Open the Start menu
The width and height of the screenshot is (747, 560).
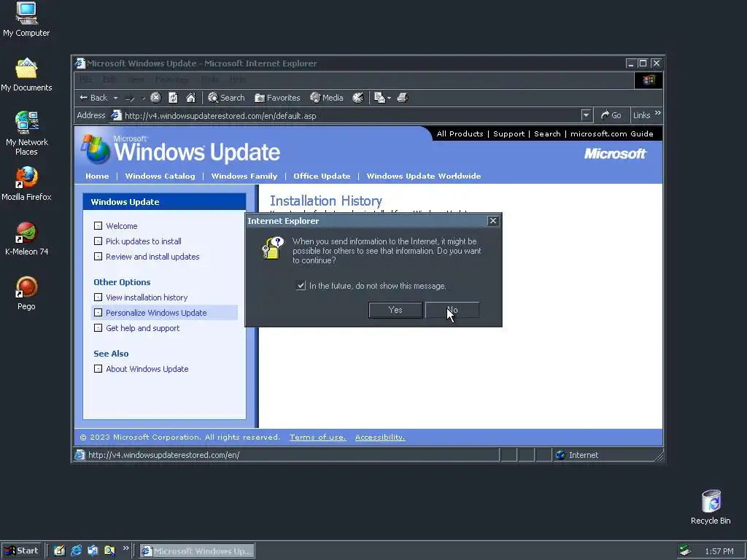[x=21, y=551]
